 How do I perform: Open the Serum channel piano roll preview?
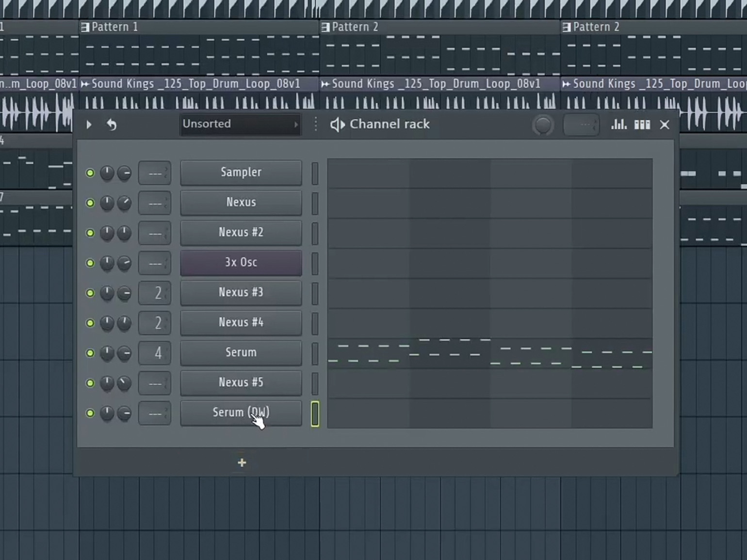(490, 353)
